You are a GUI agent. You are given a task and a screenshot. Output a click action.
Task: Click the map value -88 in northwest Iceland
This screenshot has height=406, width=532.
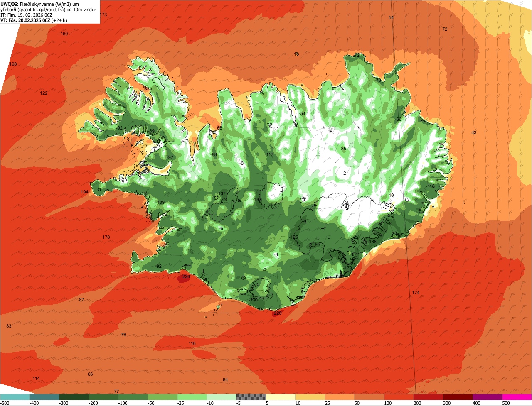(x=214, y=155)
